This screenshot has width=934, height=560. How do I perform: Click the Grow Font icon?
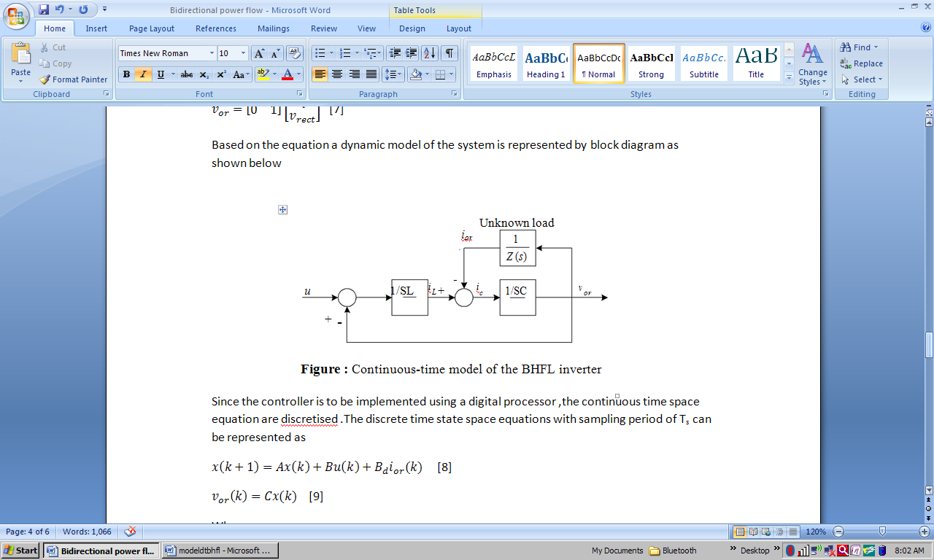pos(259,53)
